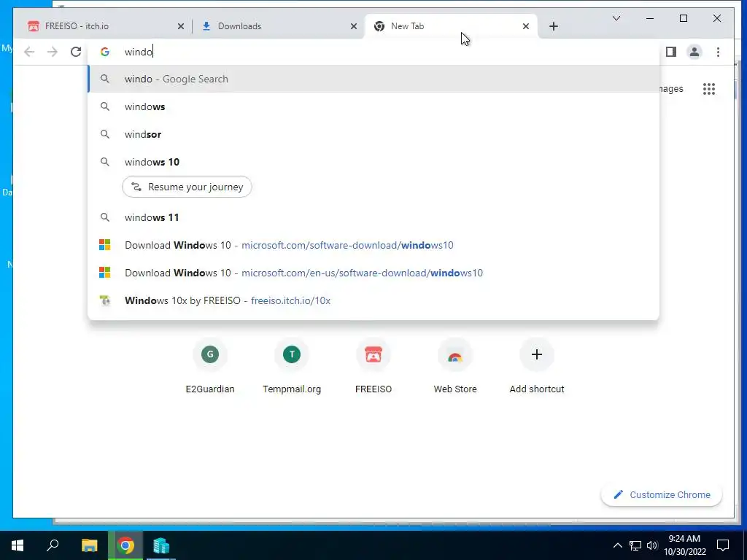Open the Web Store shortcut
The width and height of the screenshot is (747, 560).
coord(455,367)
